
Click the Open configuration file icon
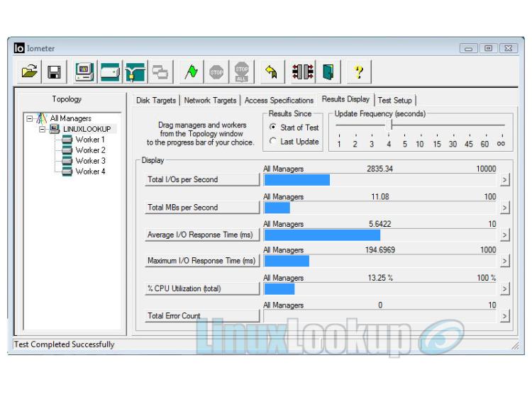point(27,72)
